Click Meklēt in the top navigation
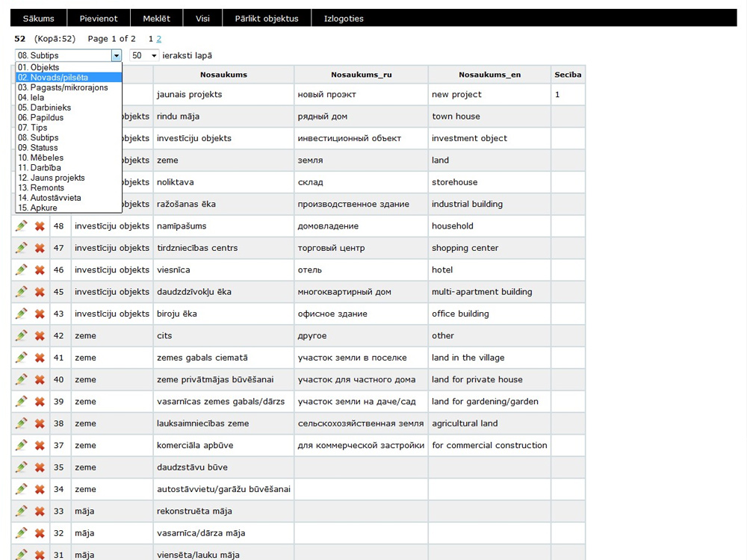Image resolution: width=747 pixels, height=560 pixels. point(157,19)
